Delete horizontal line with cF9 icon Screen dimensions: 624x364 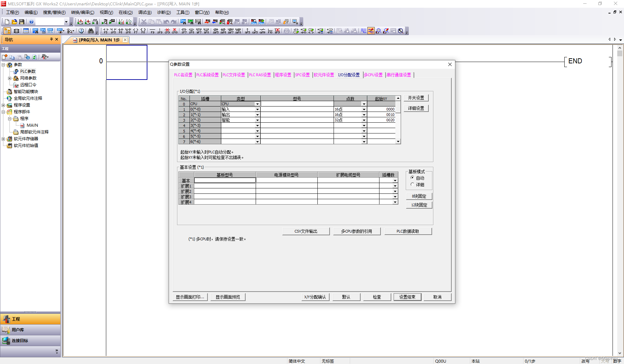pos(167,31)
